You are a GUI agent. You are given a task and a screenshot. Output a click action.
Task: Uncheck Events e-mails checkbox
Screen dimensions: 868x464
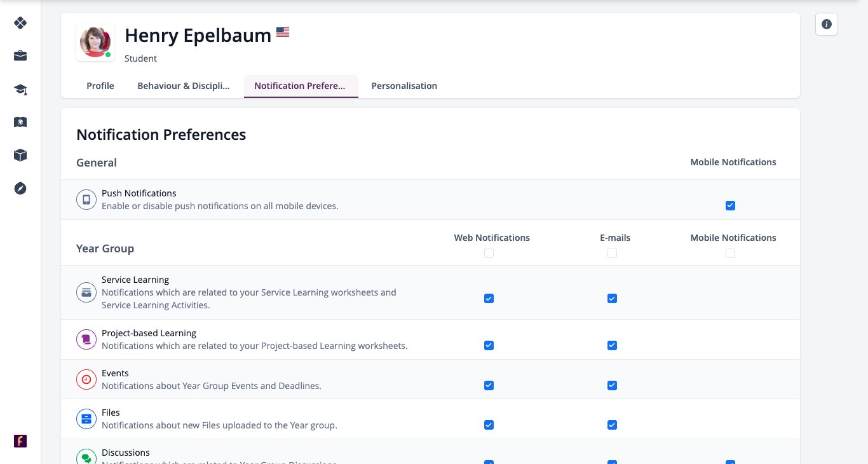612,385
